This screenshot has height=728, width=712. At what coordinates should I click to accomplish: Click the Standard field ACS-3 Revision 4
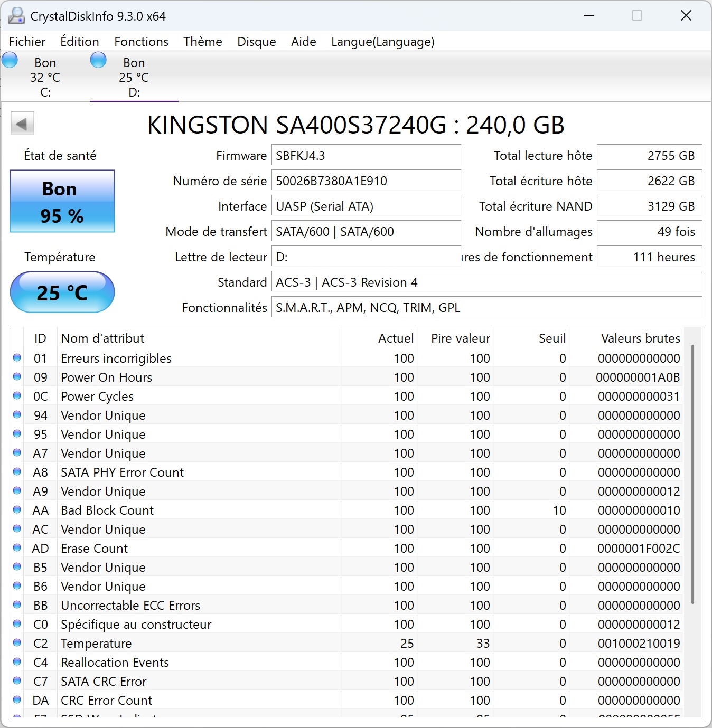click(486, 282)
